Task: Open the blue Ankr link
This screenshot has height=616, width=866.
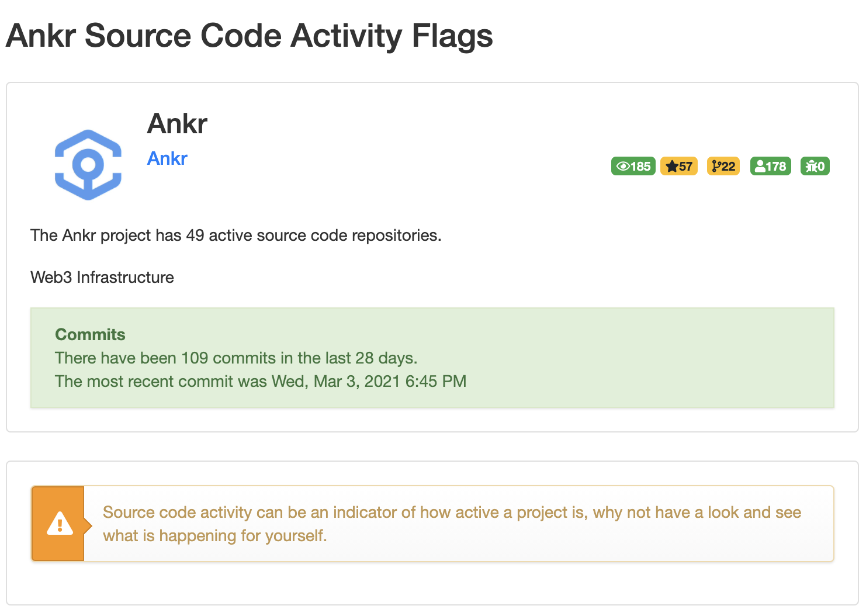Action: (x=167, y=158)
